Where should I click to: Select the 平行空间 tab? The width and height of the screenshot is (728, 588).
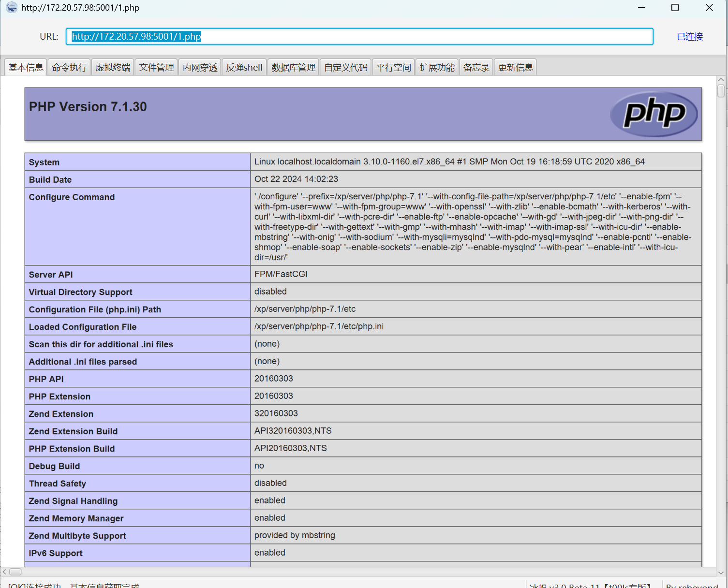click(394, 67)
